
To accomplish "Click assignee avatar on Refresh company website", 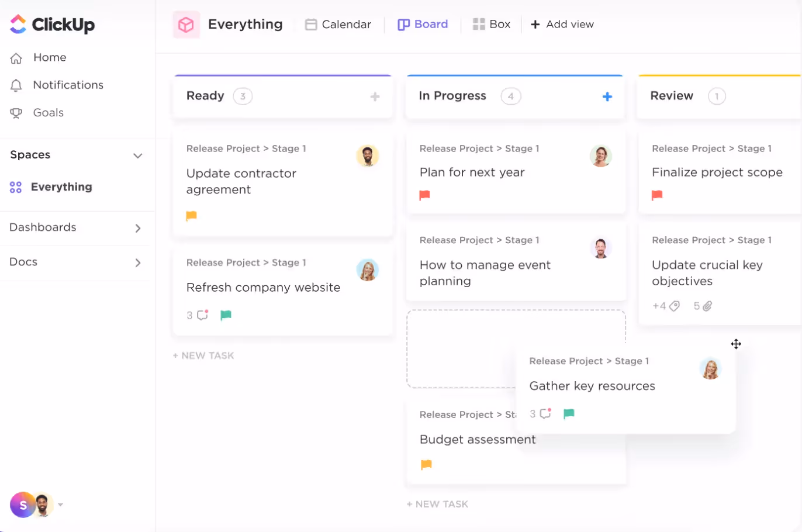I will (368, 270).
